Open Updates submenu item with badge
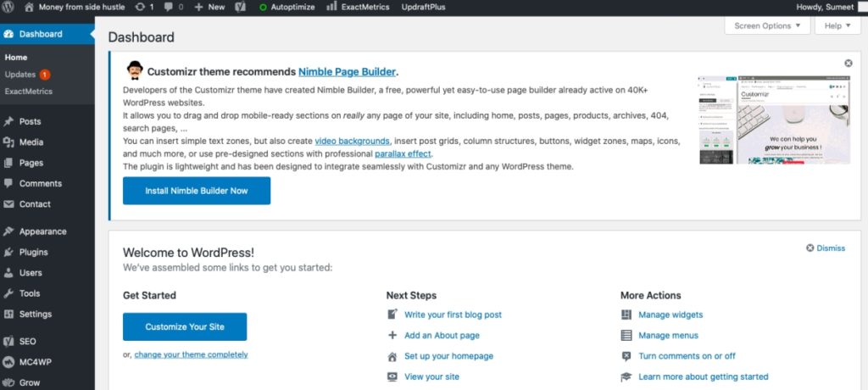The image size is (868, 390). click(x=27, y=75)
